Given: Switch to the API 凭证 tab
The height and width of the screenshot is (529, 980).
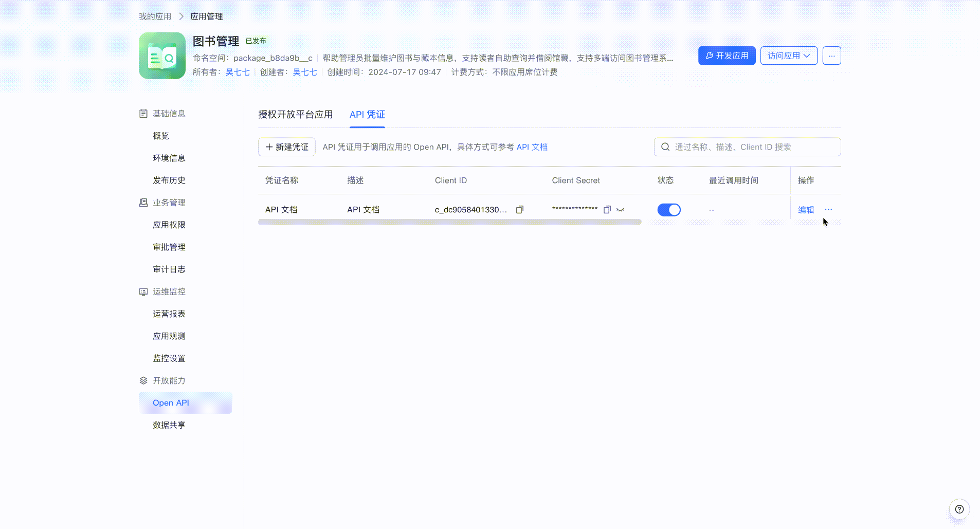Looking at the screenshot, I should 367,115.
